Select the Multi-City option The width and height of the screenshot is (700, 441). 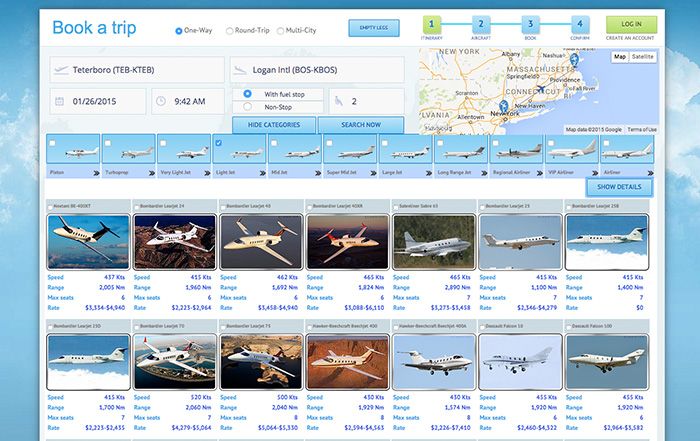280,31
